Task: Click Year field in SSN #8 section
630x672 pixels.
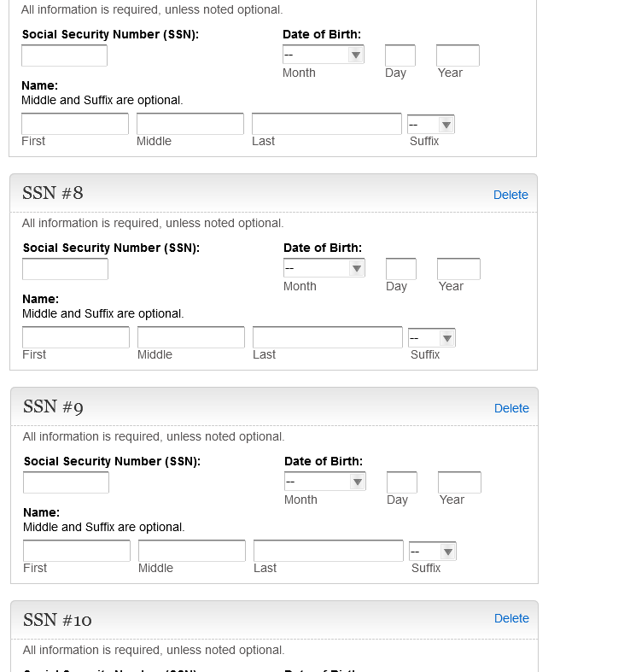Action: point(458,269)
